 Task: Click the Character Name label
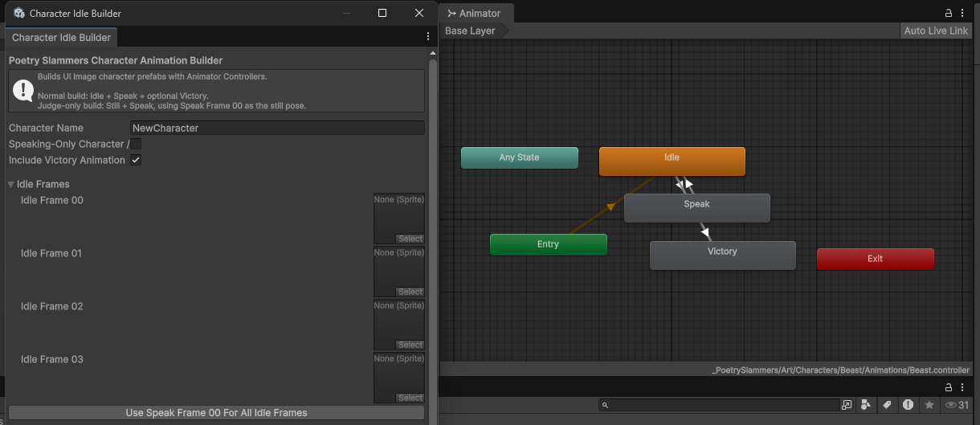click(x=46, y=128)
